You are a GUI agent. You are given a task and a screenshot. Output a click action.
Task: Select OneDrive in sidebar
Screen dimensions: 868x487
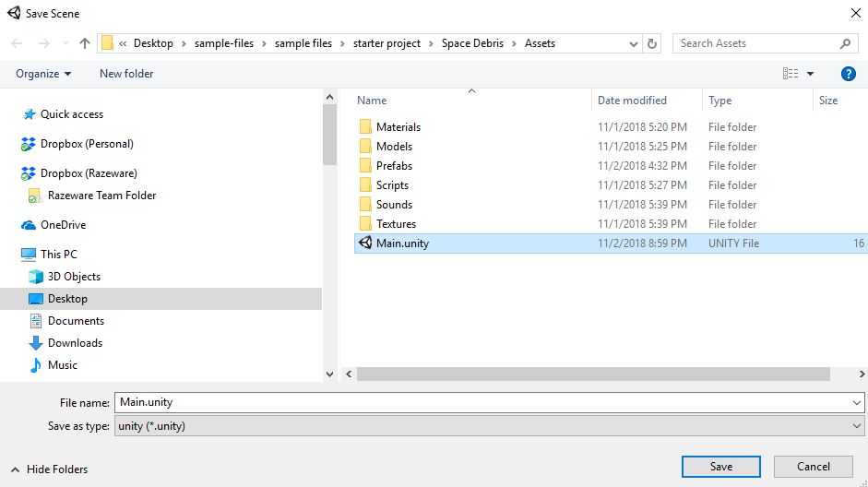point(63,225)
